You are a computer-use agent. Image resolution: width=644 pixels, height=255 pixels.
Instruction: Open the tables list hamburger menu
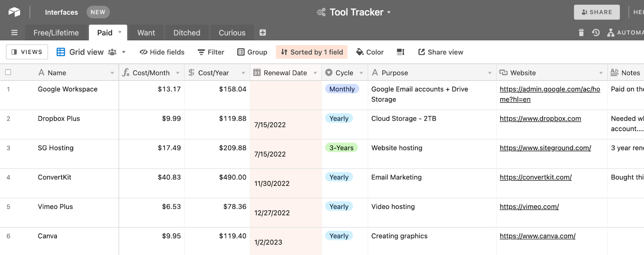[x=14, y=33]
